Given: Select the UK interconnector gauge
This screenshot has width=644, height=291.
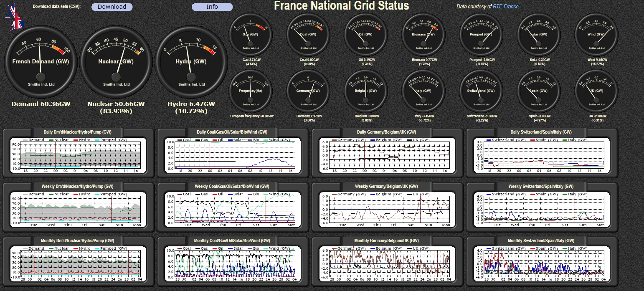Looking at the screenshot, I should click(596, 91).
